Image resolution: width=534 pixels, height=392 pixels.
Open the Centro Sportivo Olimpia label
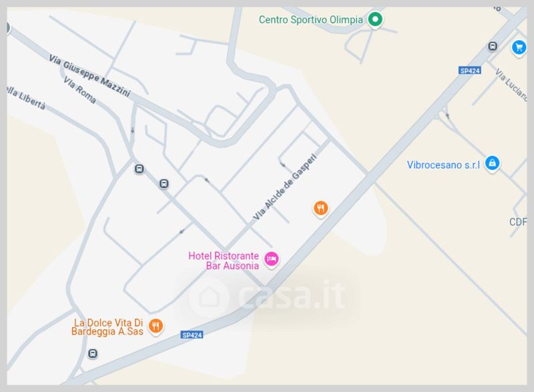(x=310, y=20)
